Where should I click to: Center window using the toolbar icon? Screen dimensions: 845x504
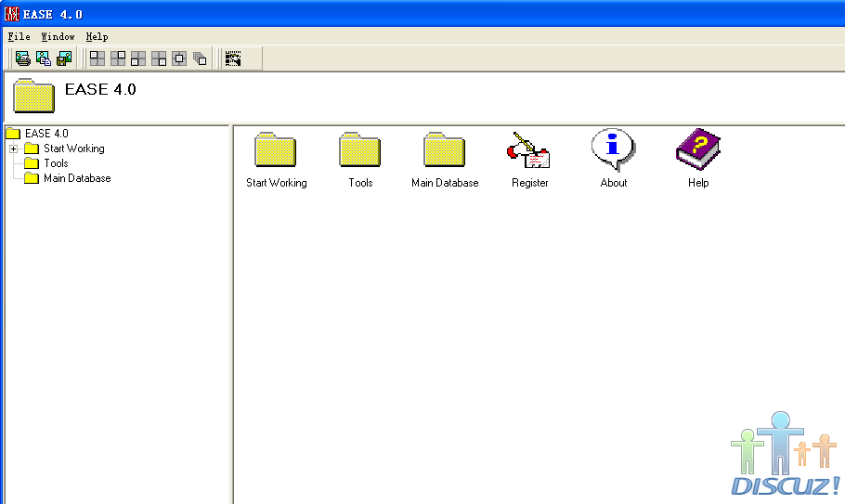point(179,58)
